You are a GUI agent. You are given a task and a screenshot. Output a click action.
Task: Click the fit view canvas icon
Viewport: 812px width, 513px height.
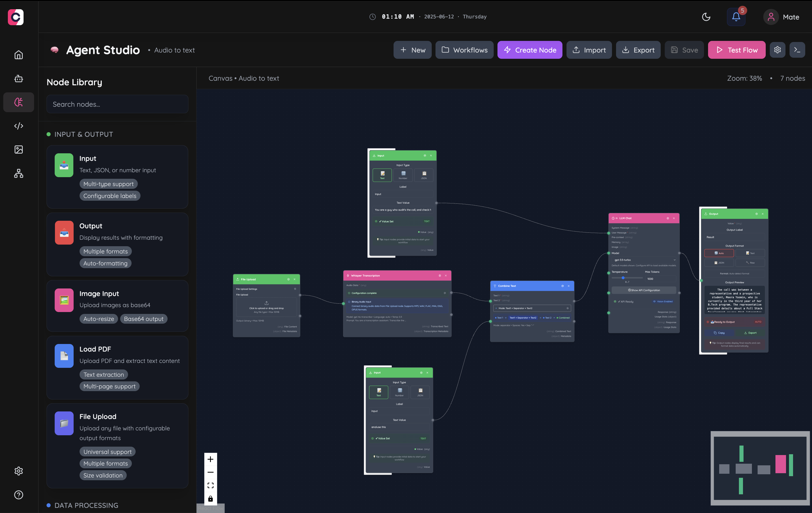point(210,485)
